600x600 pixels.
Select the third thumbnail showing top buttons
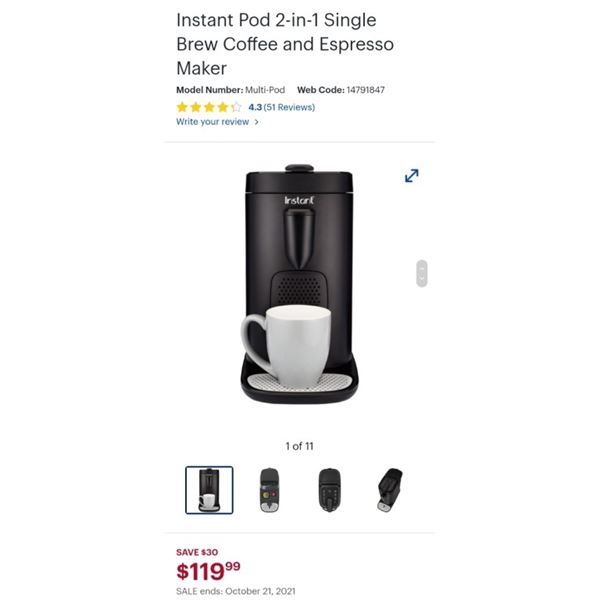(329, 490)
